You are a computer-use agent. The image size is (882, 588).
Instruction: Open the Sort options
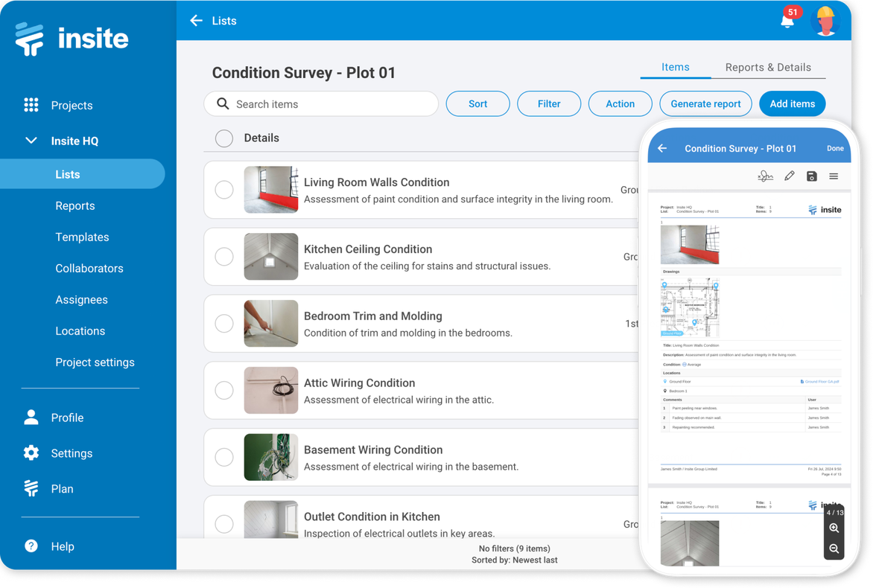tap(478, 103)
